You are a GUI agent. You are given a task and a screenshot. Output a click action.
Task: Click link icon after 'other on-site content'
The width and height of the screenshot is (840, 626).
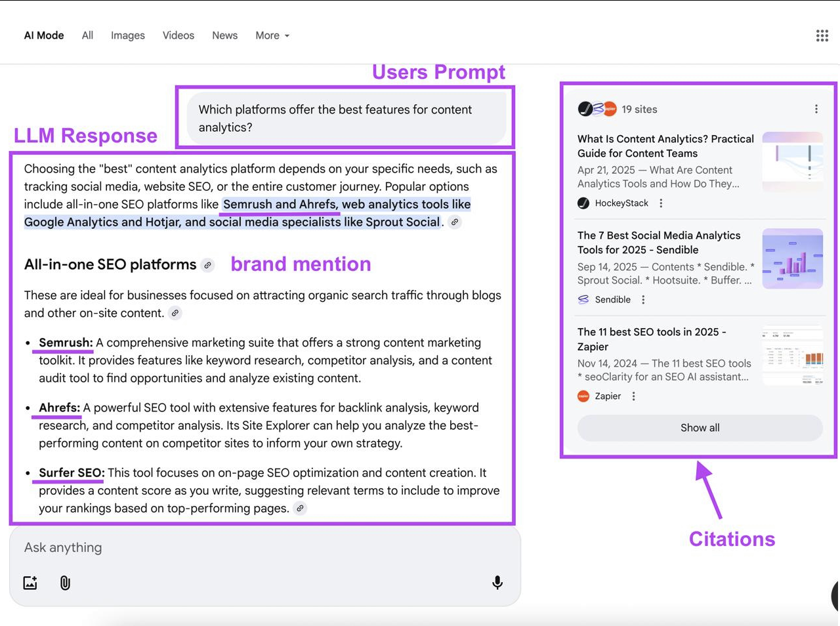pyautogui.click(x=175, y=314)
